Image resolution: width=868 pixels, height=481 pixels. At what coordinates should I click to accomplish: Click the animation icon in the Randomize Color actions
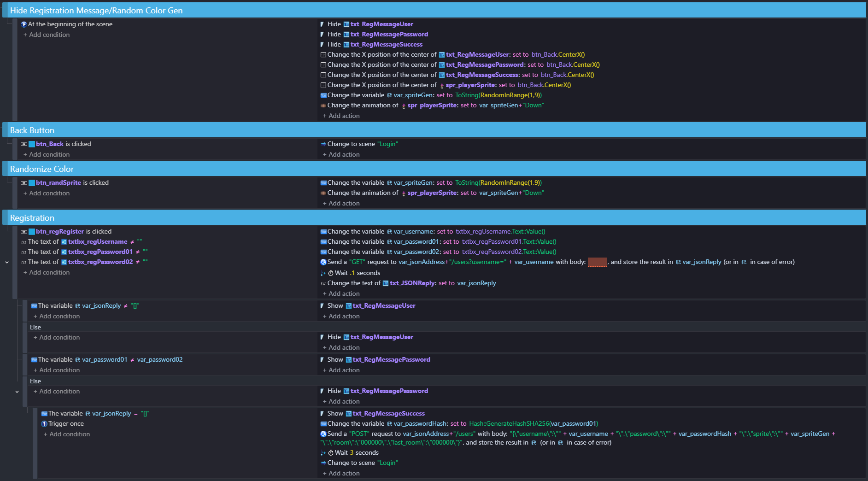click(323, 193)
